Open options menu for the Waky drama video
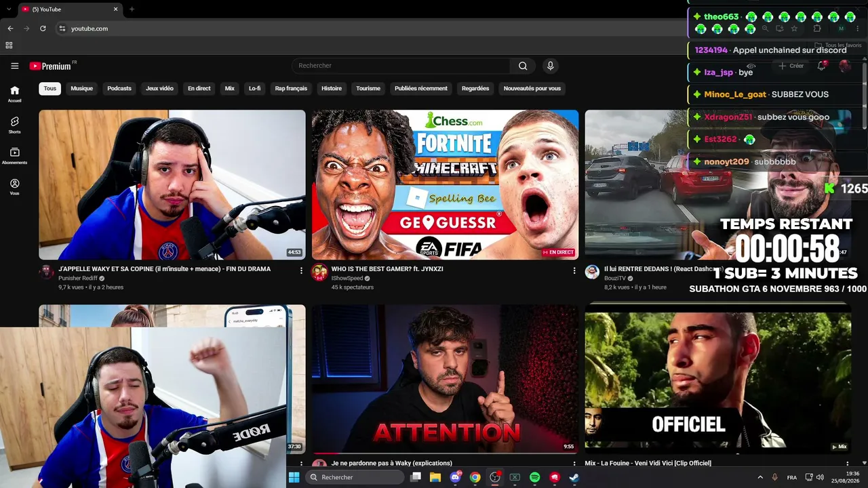 301,270
